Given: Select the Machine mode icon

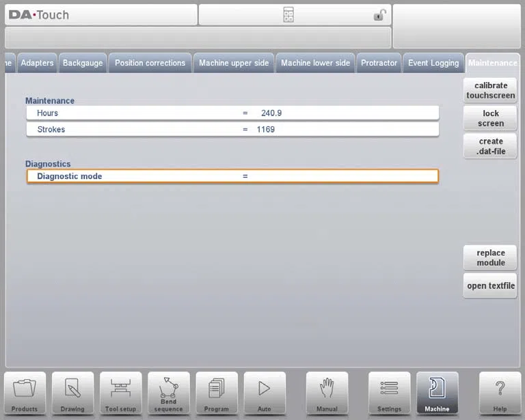Looking at the screenshot, I should [437, 393].
